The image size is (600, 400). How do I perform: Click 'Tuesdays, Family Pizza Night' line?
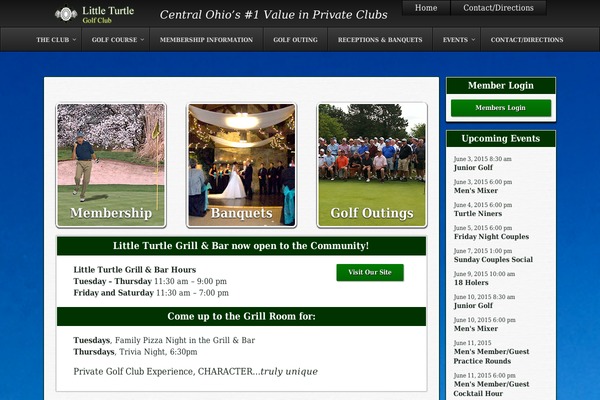click(x=164, y=340)
